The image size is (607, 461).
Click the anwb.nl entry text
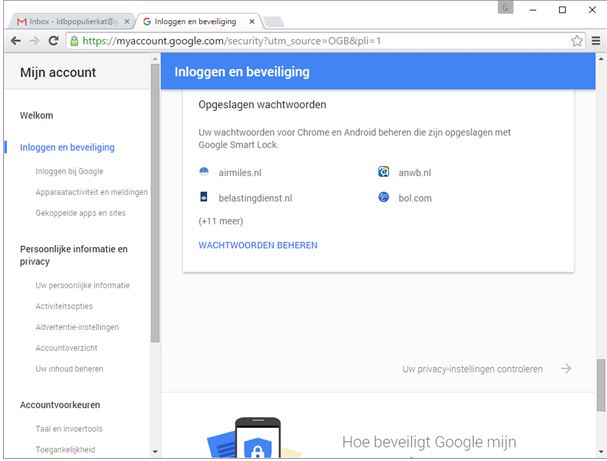(415, 173)
